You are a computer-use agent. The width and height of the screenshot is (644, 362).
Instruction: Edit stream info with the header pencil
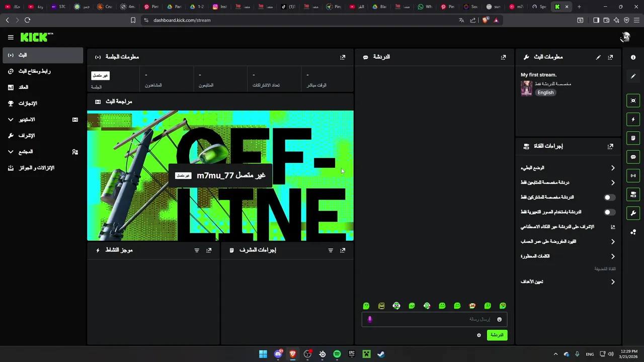[598, 57]
